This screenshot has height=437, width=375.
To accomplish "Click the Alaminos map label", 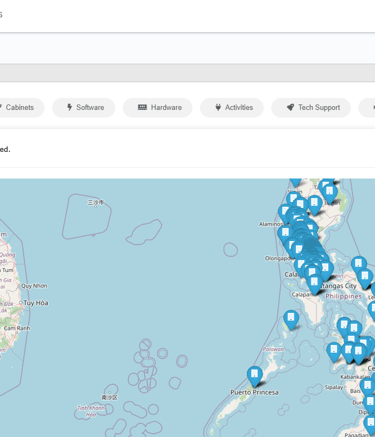I will pos(270,224).
